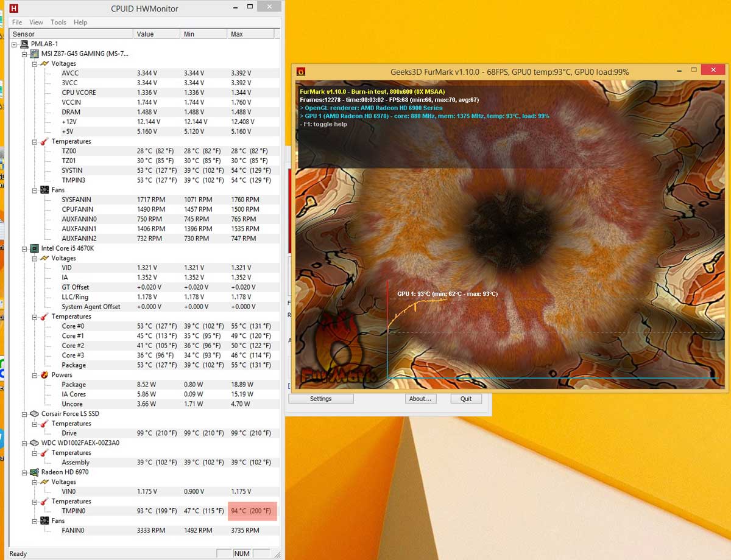Click the FurMark flame icon in title bar
This screenshot has height=560, width=731.
pyautogui.click(x=301, y=72)
